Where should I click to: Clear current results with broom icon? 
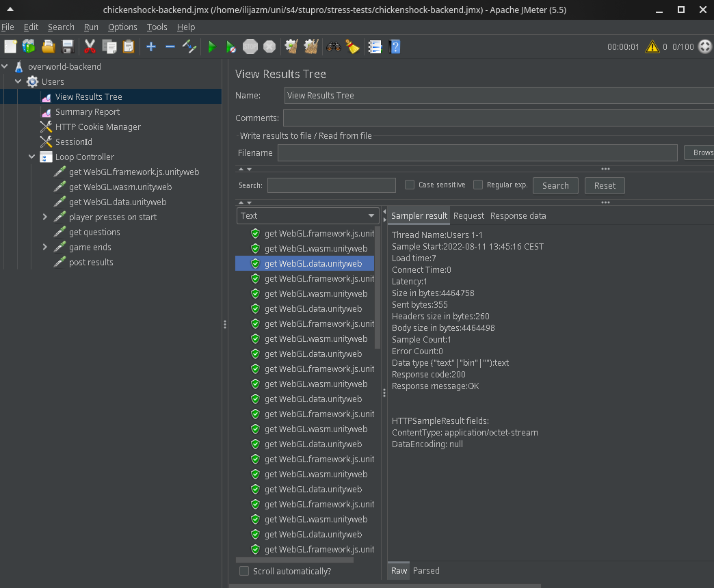click(291, 46)
